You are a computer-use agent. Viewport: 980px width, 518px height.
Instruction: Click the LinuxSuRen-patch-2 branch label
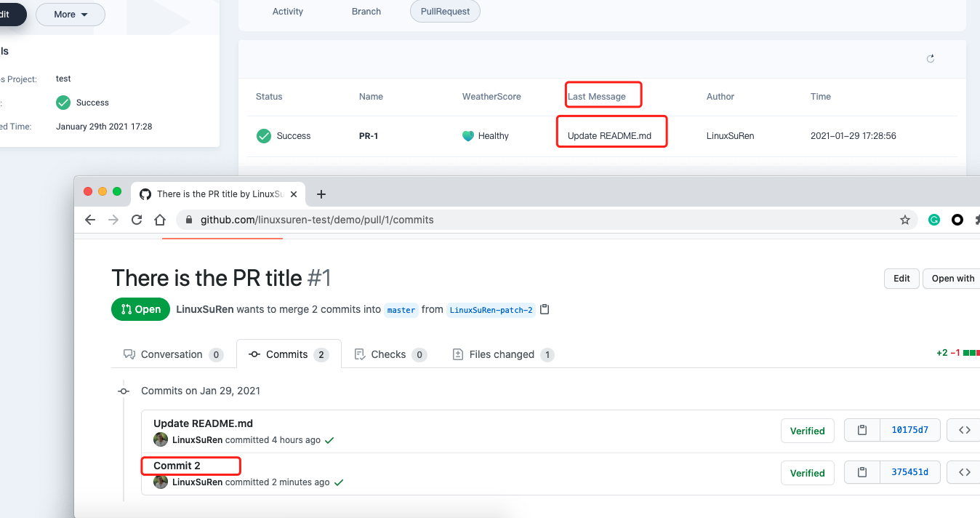pos(491,310)
